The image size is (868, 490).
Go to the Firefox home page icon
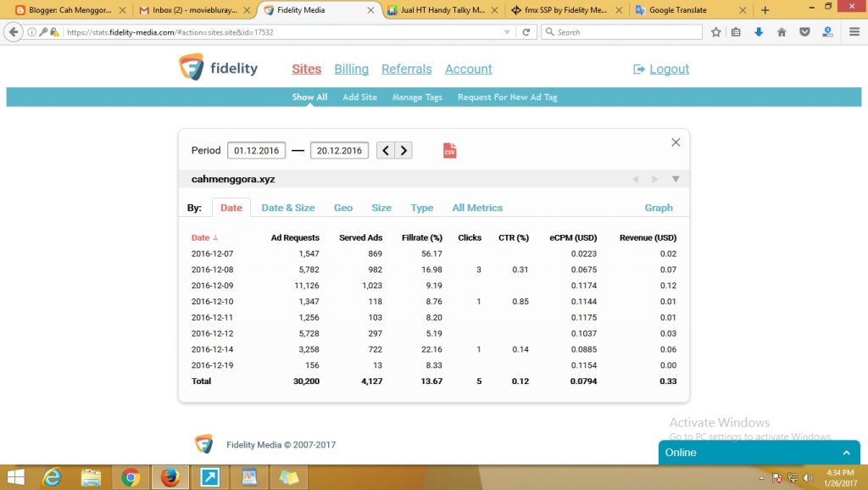pyautogui.click(x=782, y=32)
